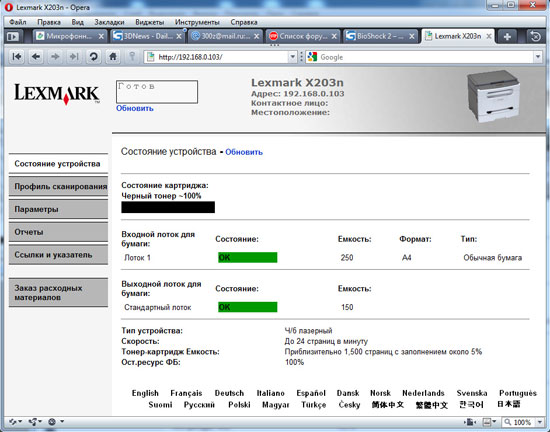Close the BioShock 2 tab
The image size is (550, 432).
[412, 36]
